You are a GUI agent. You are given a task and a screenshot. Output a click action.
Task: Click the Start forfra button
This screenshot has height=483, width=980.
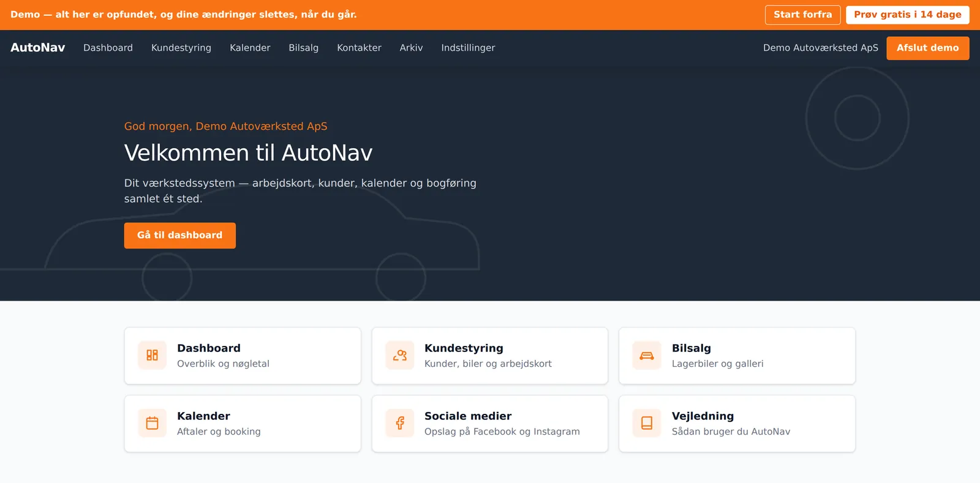pyautogui.click(x=802, y=15)
